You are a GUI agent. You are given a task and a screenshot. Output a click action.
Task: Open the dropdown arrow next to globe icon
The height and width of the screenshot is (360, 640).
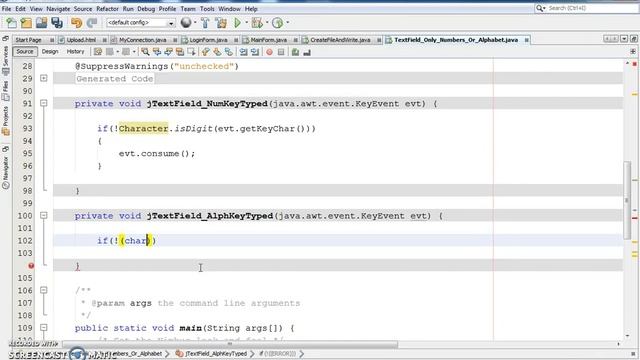pos(195,23)
